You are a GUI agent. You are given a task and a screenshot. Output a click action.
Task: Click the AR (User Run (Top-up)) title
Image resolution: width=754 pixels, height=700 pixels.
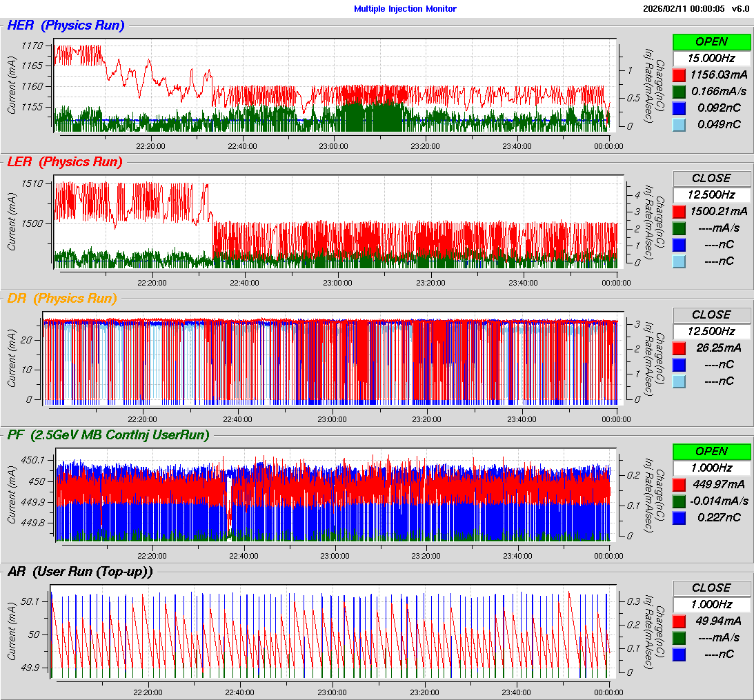[80, 572]
